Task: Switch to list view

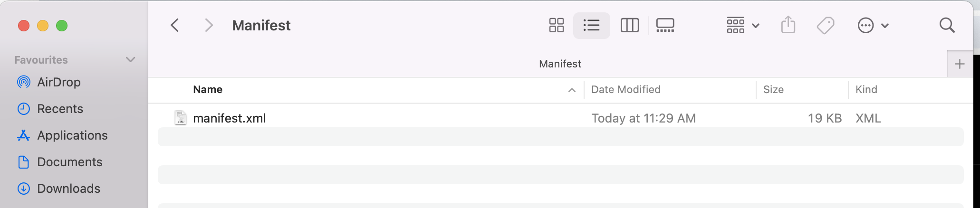Action: (x=591, y=25)
